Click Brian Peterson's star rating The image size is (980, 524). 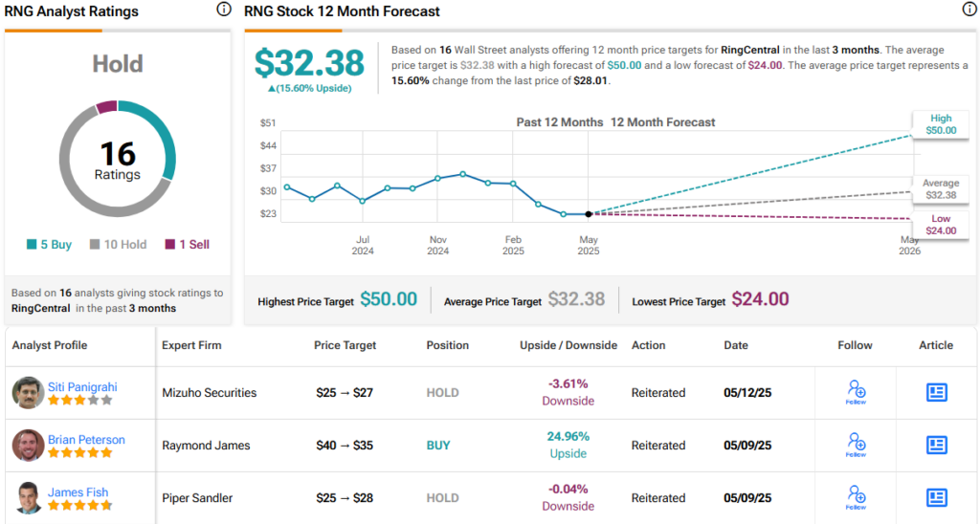pos(80,453)
